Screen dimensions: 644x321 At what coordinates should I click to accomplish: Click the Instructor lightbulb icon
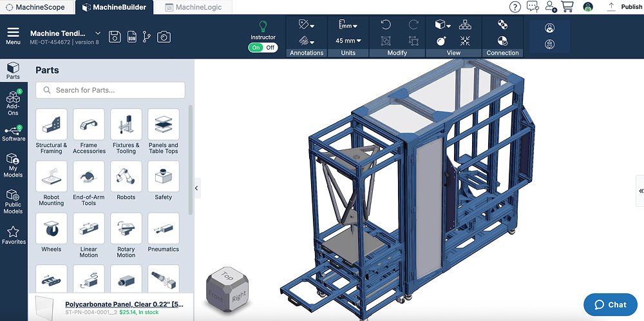(x=263, y=26)
